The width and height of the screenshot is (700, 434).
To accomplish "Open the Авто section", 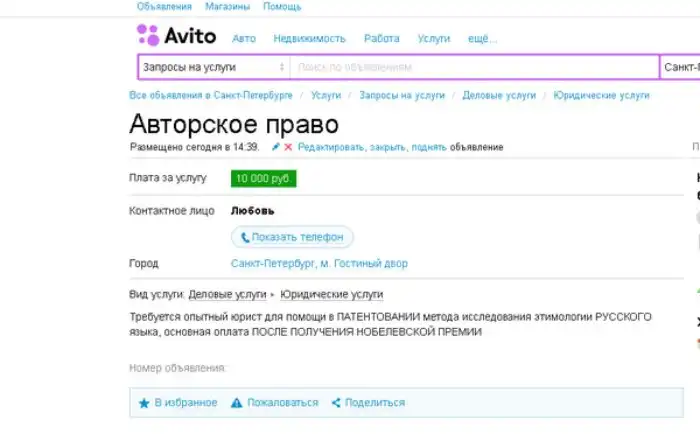I will pyautogui.click(x=243, y=38).
